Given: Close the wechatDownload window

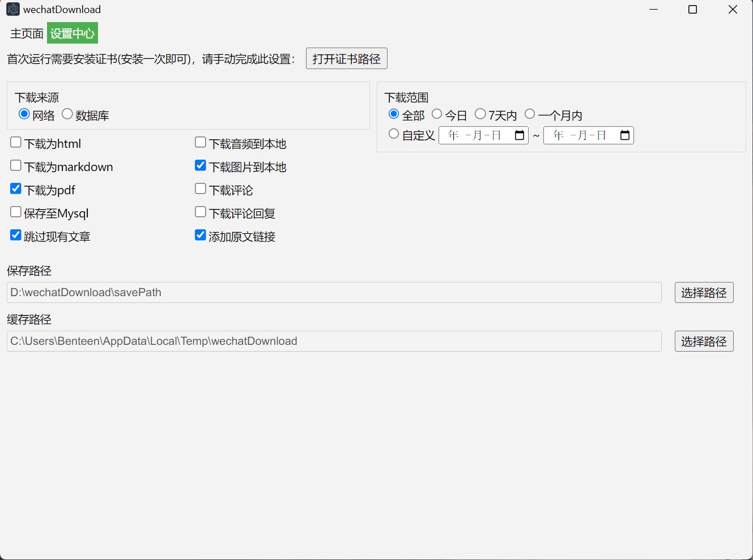Looking at the screenshot, I should pos(733,10).
